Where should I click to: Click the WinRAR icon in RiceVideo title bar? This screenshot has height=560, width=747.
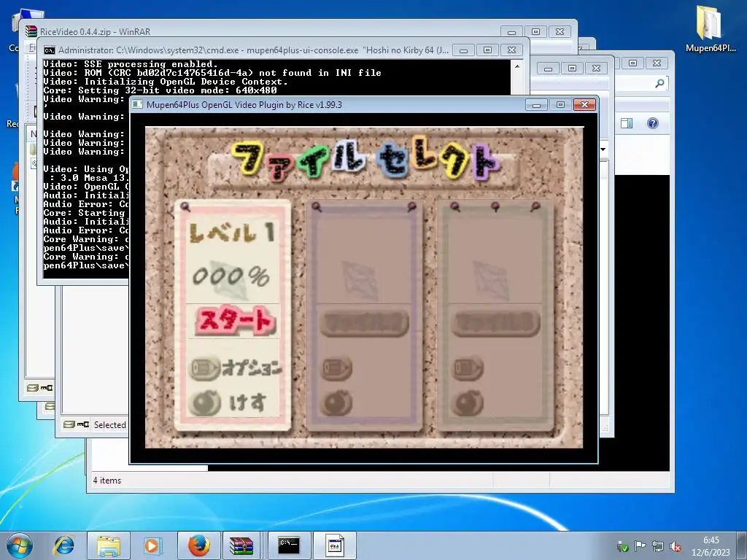click(31, 31)
